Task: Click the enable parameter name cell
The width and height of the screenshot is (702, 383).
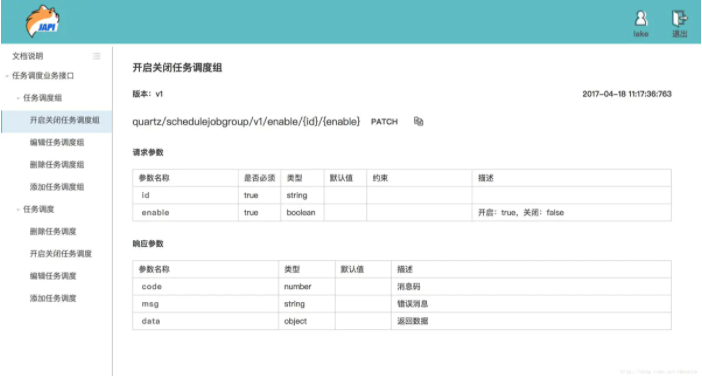Action: pos(185,212)
